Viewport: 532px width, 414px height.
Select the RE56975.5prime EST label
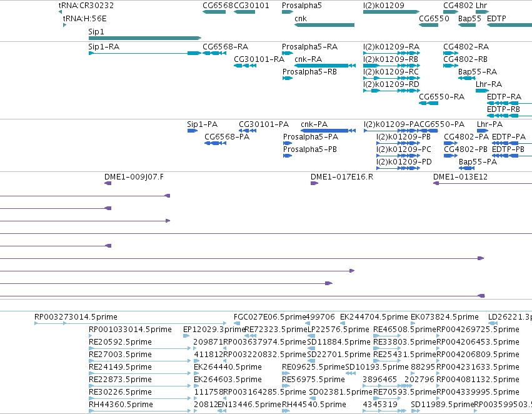[313, 380]
